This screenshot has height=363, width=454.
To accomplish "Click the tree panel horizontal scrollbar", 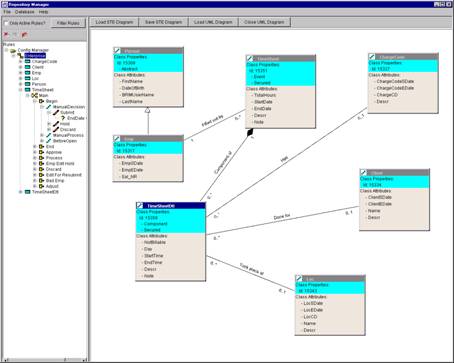I will [x=44, y=360].
